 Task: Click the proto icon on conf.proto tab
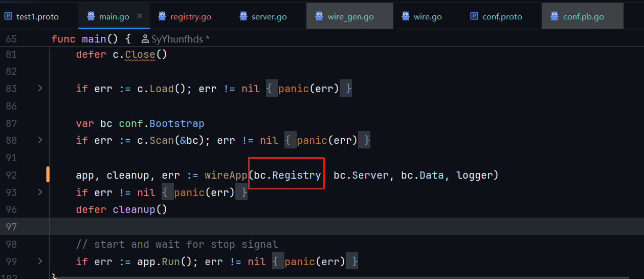474,16
